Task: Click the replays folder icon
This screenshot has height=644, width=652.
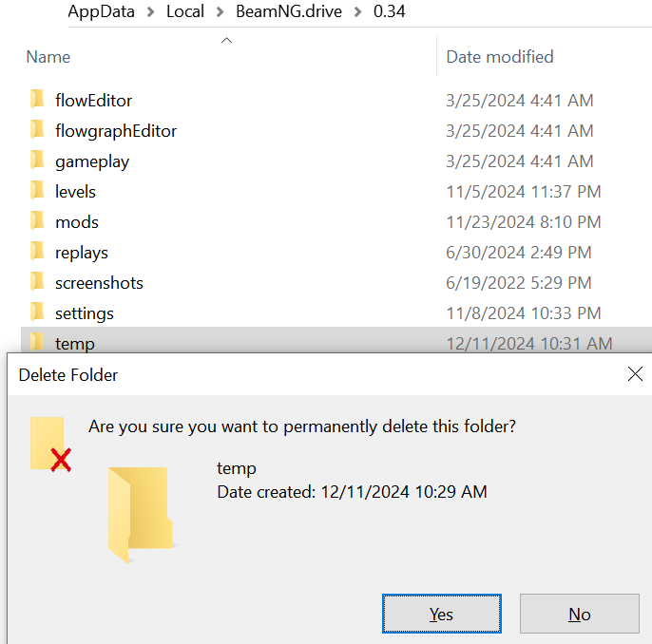Action: [x=37, y=252]
